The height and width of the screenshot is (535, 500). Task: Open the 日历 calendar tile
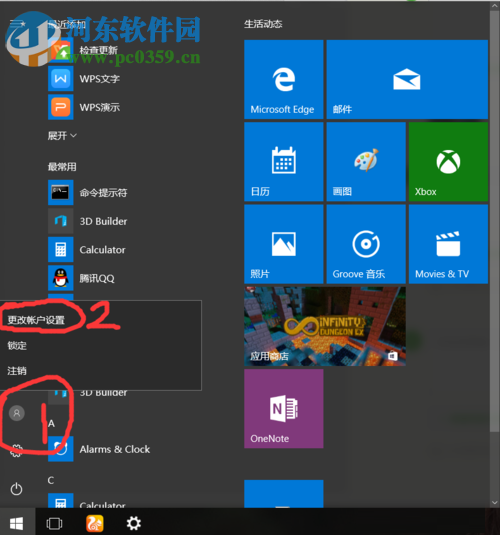point(284,162)
